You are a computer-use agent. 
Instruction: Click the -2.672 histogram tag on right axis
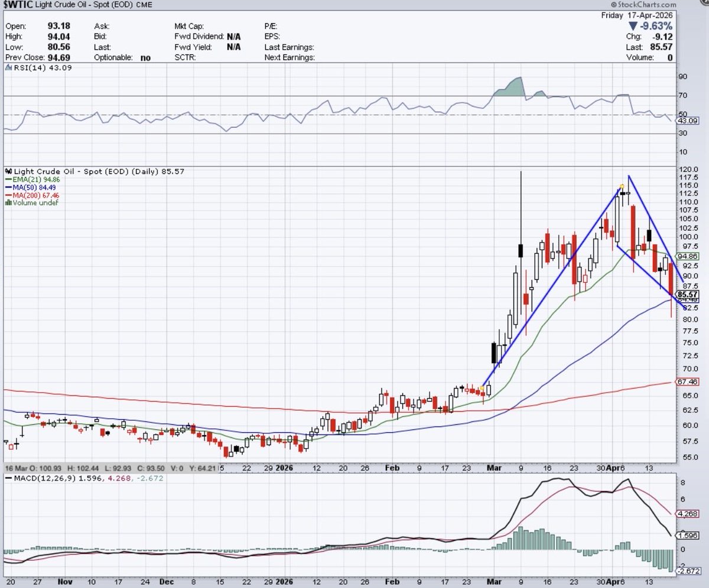click(x=689, y=571)
